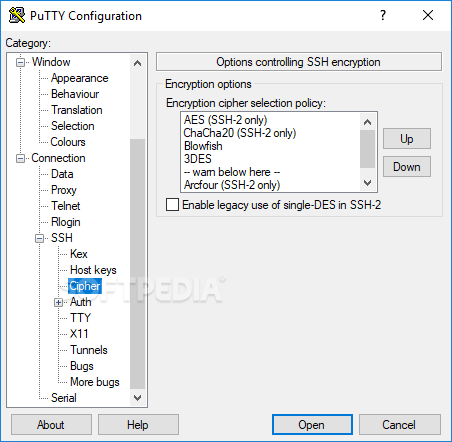Select Host keys category
This screenshot has width=452, height=442.
point(93,270)
